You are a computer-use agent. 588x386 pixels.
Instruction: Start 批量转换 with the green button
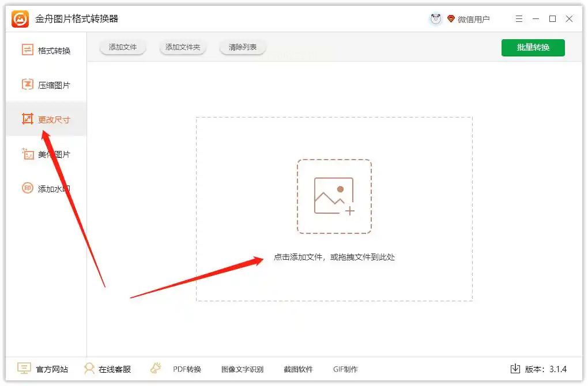point(533,48)
